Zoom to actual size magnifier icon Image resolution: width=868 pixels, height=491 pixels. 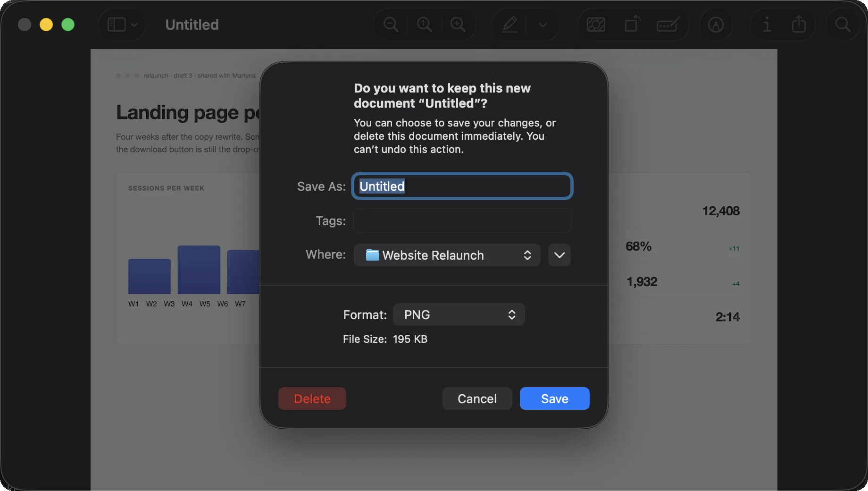point(425,25)
